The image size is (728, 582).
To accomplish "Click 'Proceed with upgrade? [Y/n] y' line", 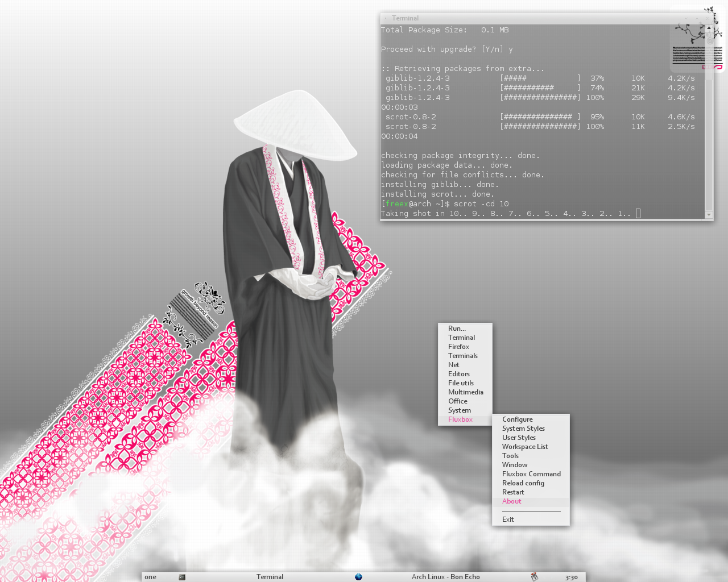I will click(447, 49).
